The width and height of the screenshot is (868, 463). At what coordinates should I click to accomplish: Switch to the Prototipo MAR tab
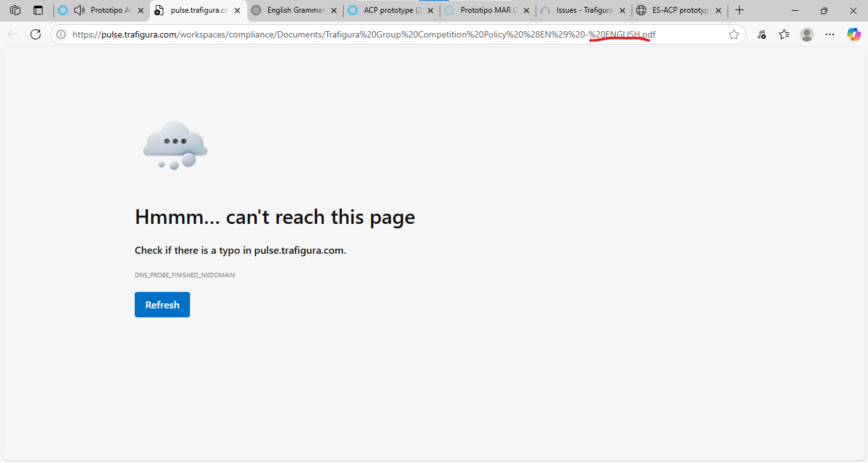[x=489, y=10]
